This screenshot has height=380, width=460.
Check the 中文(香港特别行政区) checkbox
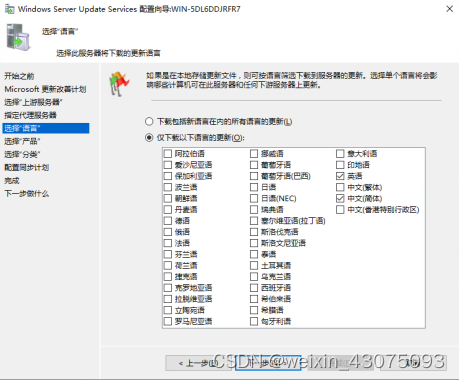(340, 210)
